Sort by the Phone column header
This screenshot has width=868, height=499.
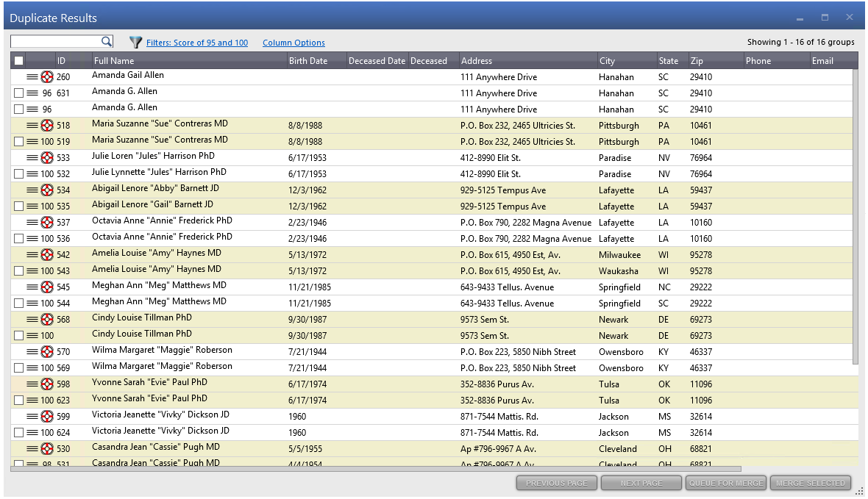(x=776, y=61)
